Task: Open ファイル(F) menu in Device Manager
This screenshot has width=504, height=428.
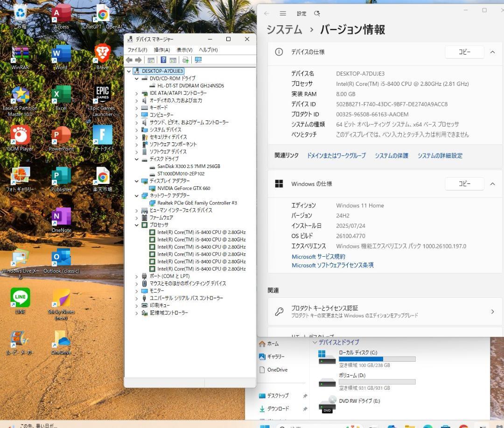Action: click(x=137, y=50)
